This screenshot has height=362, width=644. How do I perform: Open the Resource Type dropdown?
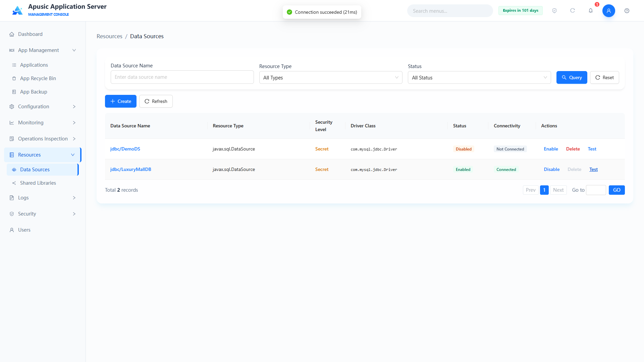click(331, 77)
